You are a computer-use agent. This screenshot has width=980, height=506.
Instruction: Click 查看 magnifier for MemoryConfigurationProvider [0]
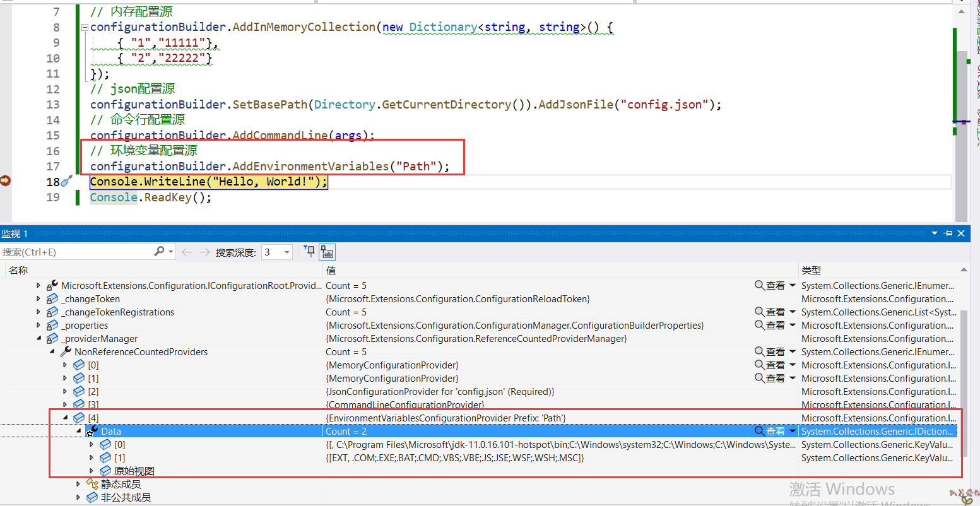pos(760,365)
